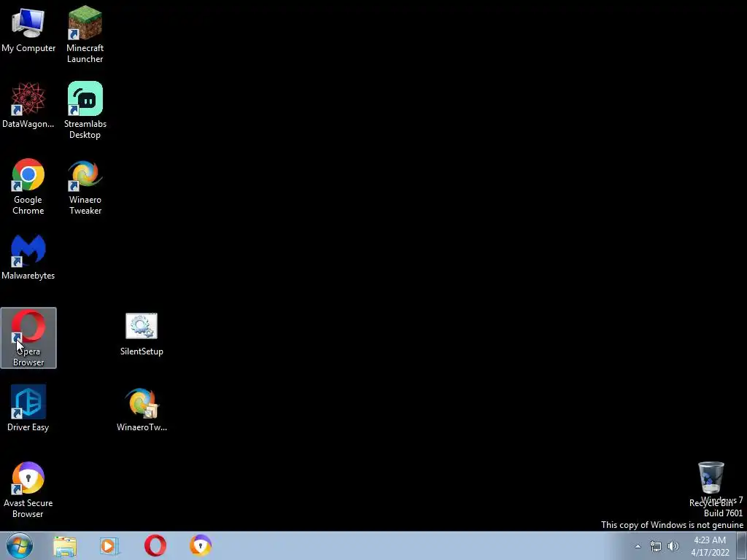
Task: Launch Avast Secure Browser from taskbar
Action: click(201, 545)
